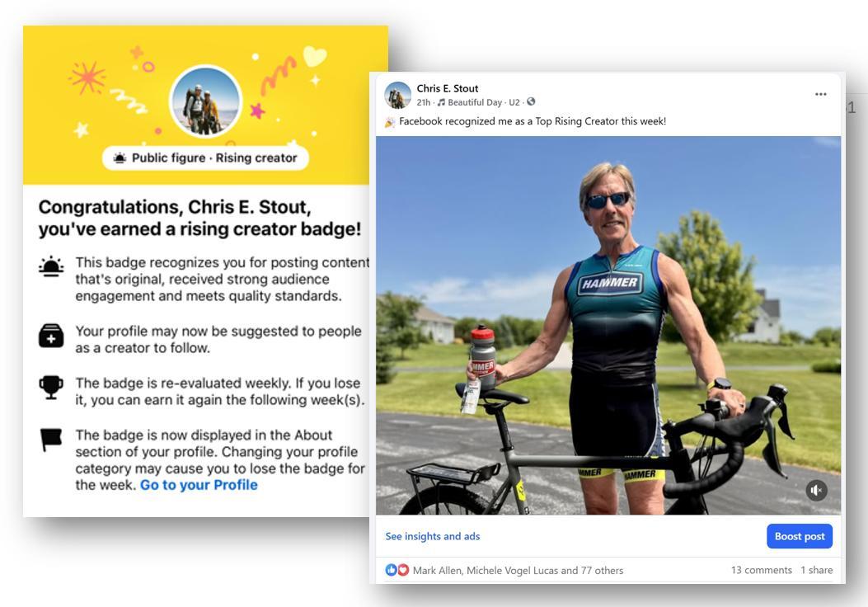Click the music note icon beside Beautiful Day
868x607 pixels.
(441, 102)
